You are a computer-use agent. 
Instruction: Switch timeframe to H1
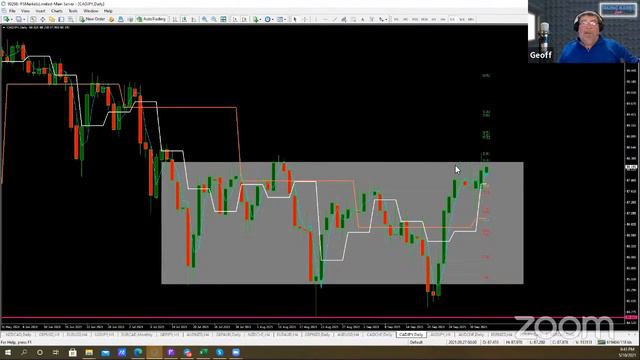(x=434, y=19)
